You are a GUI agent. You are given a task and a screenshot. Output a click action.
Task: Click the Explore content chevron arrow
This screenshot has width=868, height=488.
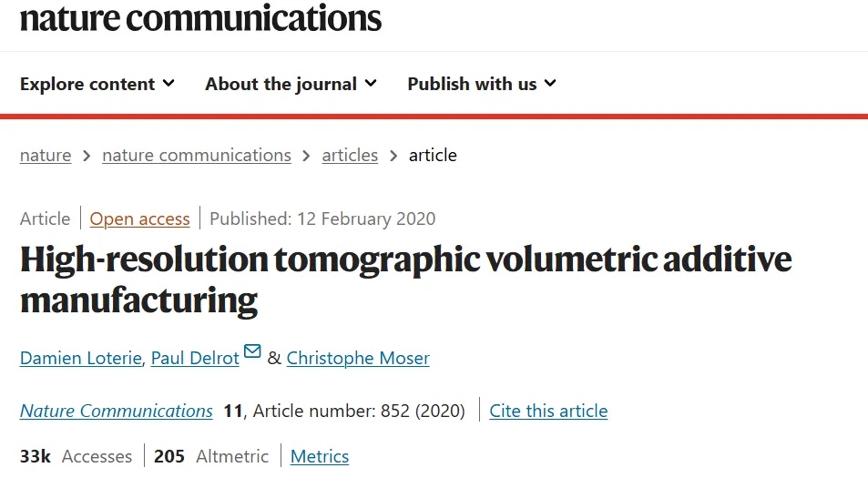[x=168, y=84]
